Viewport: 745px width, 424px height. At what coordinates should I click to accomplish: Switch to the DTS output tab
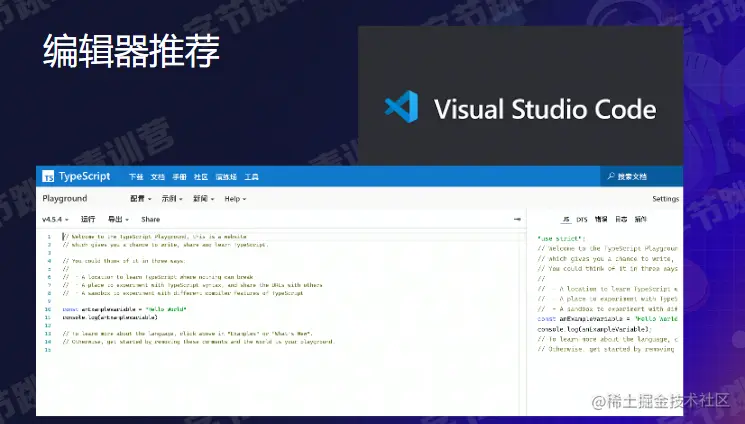coord(582,219)
